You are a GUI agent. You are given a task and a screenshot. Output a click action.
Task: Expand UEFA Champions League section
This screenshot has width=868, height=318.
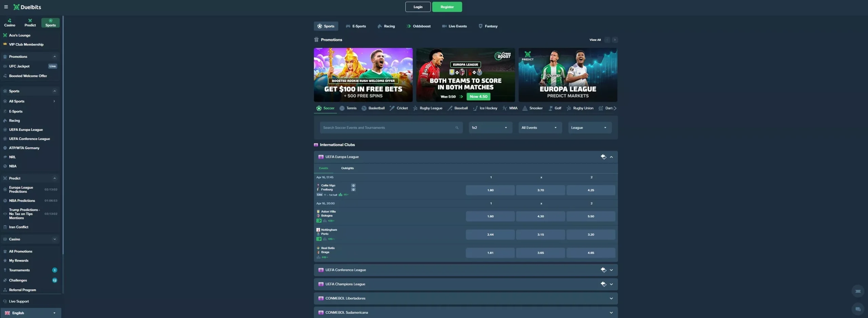(x=611, y=284)
